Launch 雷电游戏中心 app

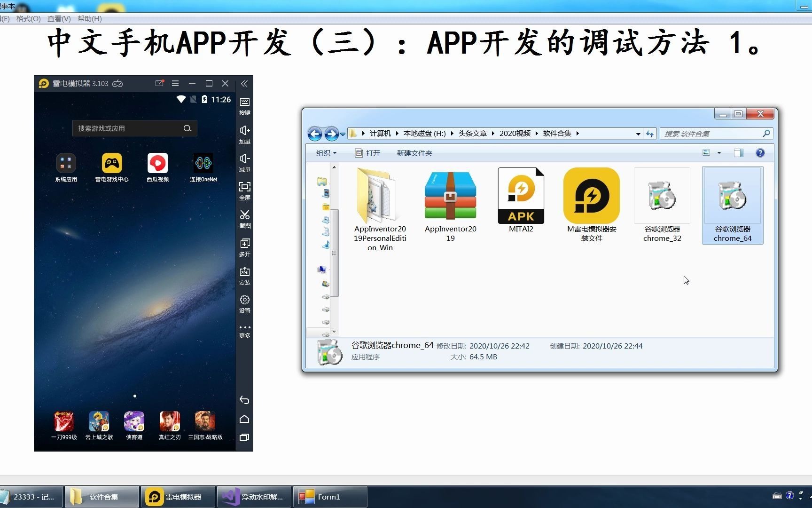112,167
